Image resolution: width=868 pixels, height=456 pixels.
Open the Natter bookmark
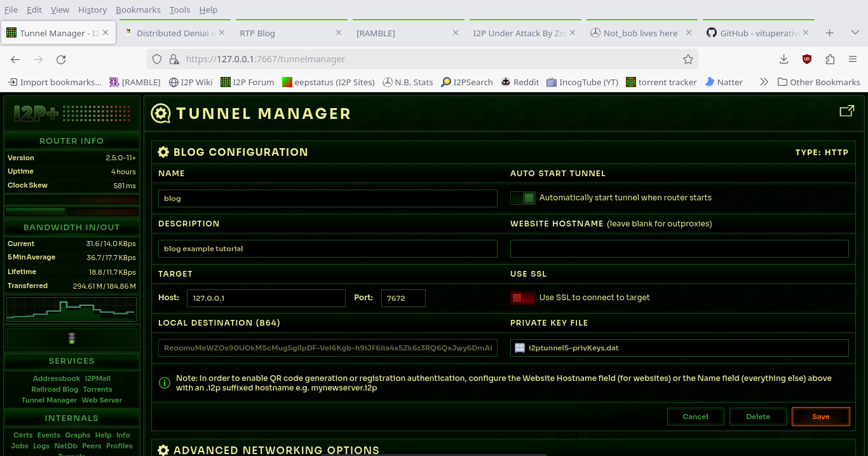point(724,82)
